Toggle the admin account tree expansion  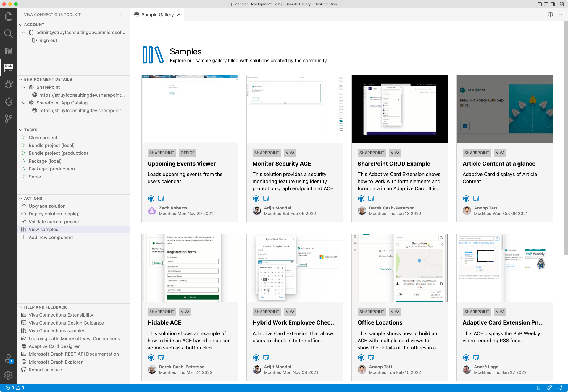point(23,32)
